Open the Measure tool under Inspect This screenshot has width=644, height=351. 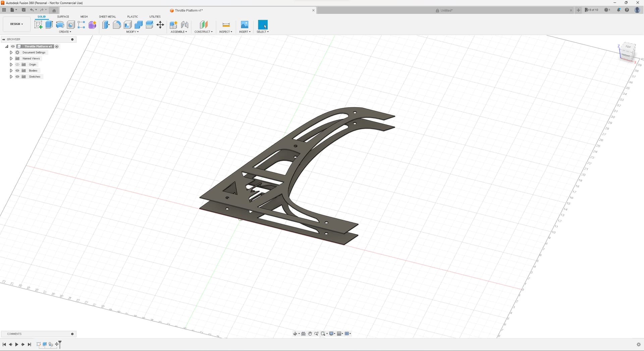click(226, 25)
